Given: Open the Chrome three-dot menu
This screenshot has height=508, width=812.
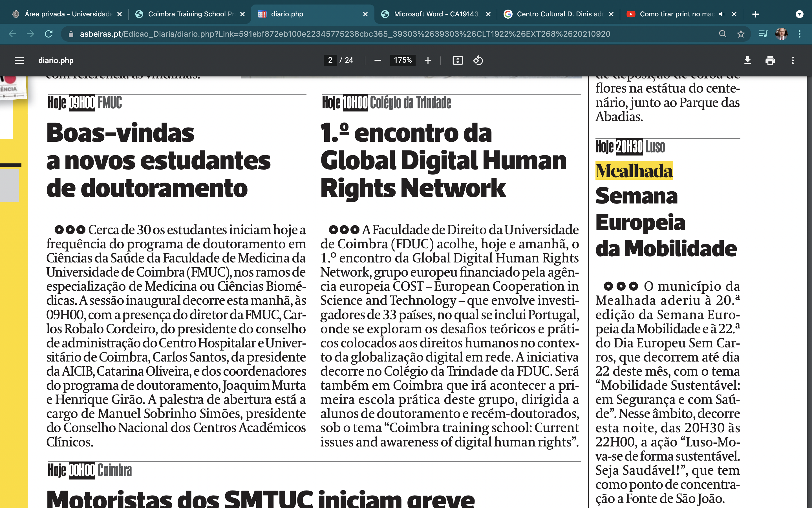Looking at the screenshot, I should pyautogui.click(x=800, y=34).
